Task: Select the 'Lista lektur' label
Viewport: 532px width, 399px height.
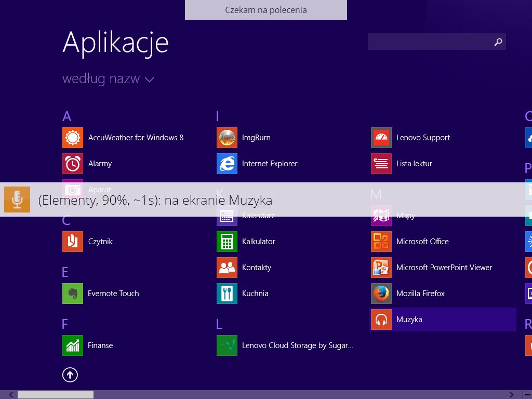Action: click(x=414, y=164)
